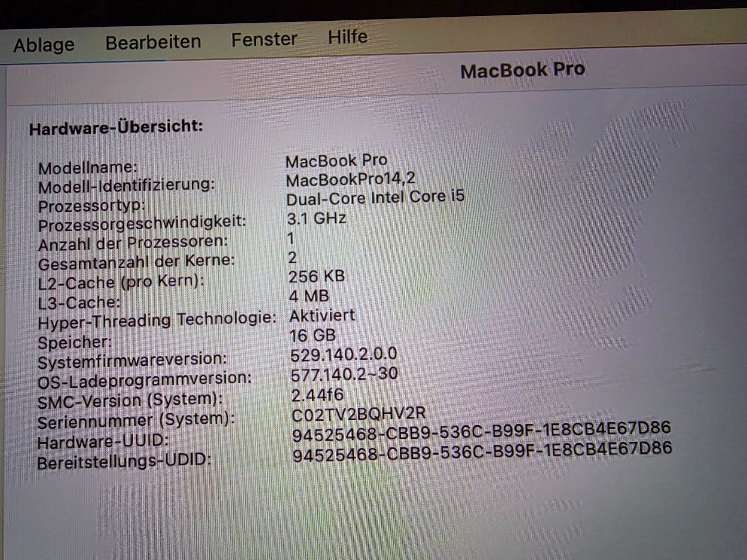
Task: Click the Prozessortyp label
Action: [91, 206]
